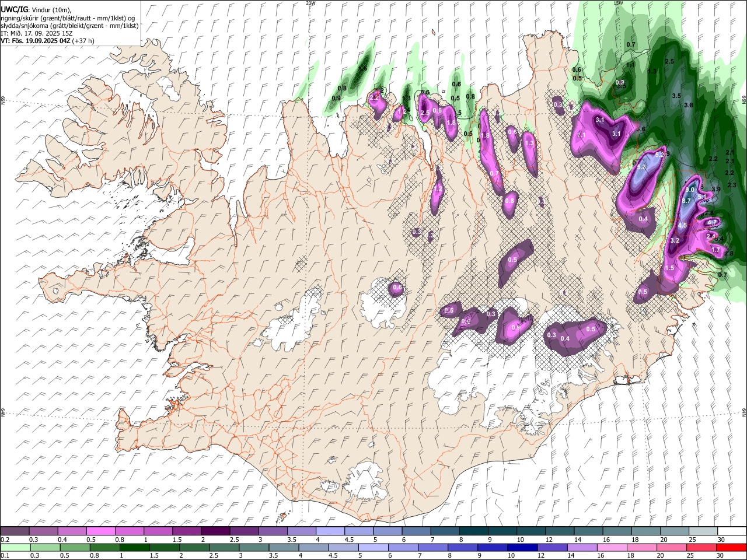The width and height of the screenshot is (747, 560).
Task: Select the 'IT: Mið. 17. 09. 2025 15Z' line
Action: (x=36, y=33)
